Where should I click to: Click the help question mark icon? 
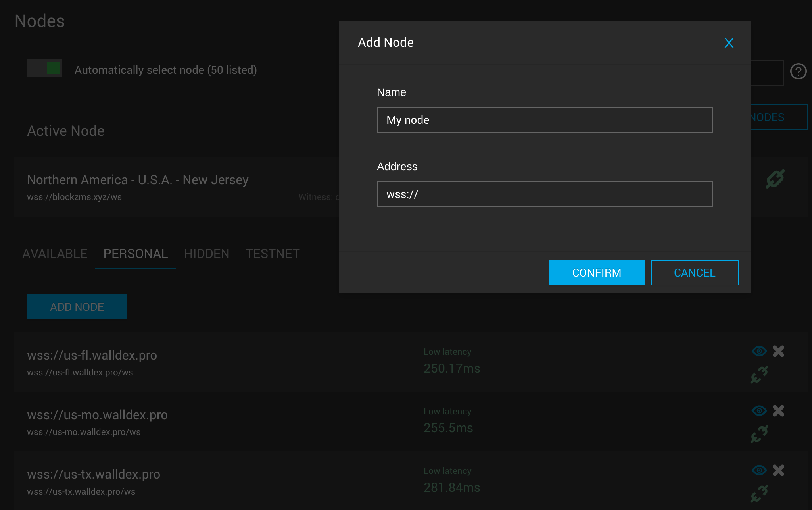[799, 71]
